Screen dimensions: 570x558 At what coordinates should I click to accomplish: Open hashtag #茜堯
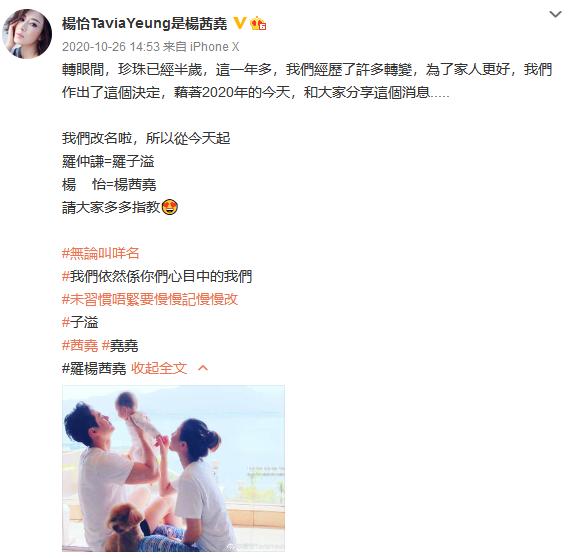[x=80, y=345]
